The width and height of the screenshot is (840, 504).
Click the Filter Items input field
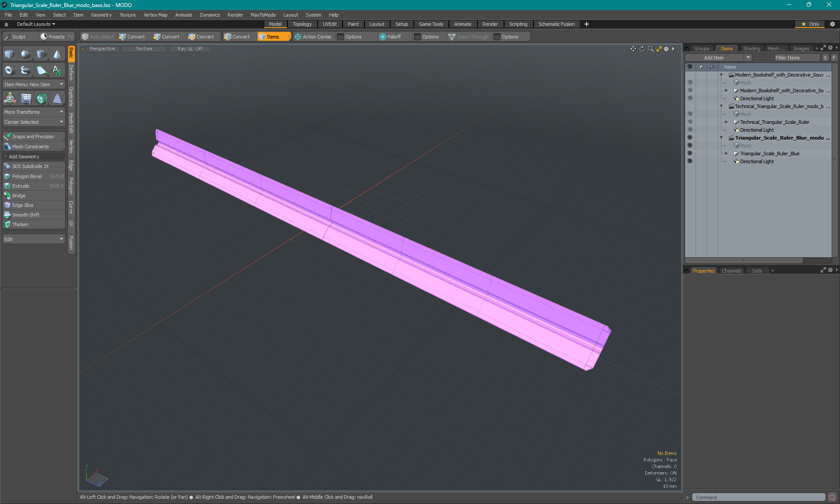(797, 58)
